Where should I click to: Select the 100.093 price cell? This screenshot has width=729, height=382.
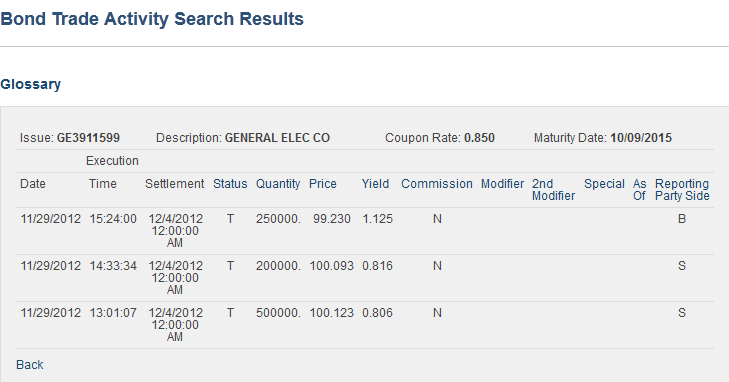point(331,266)
